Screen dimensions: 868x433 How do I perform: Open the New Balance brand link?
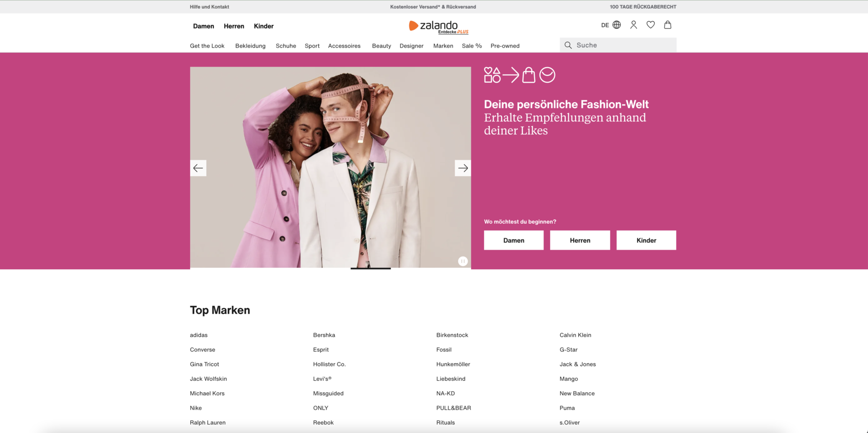click(577, 393)
